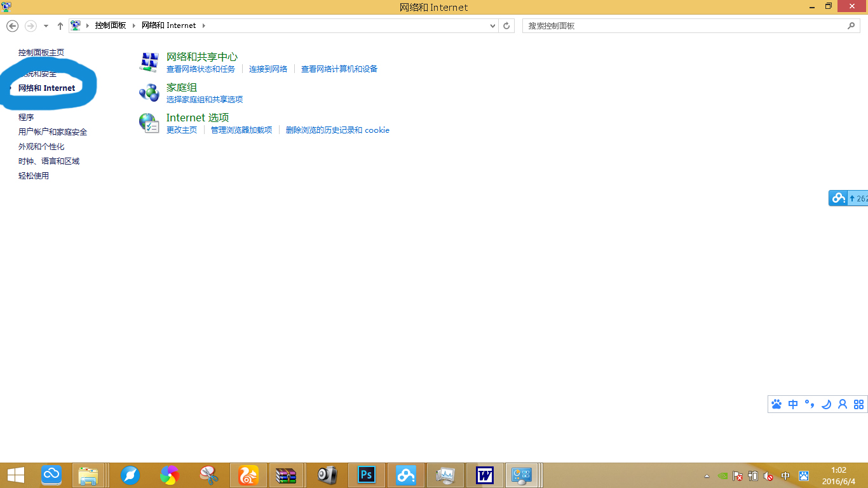Click the HomeGroup icon
This screenshot has height=488, width=868.
click(x=148, y=93)
